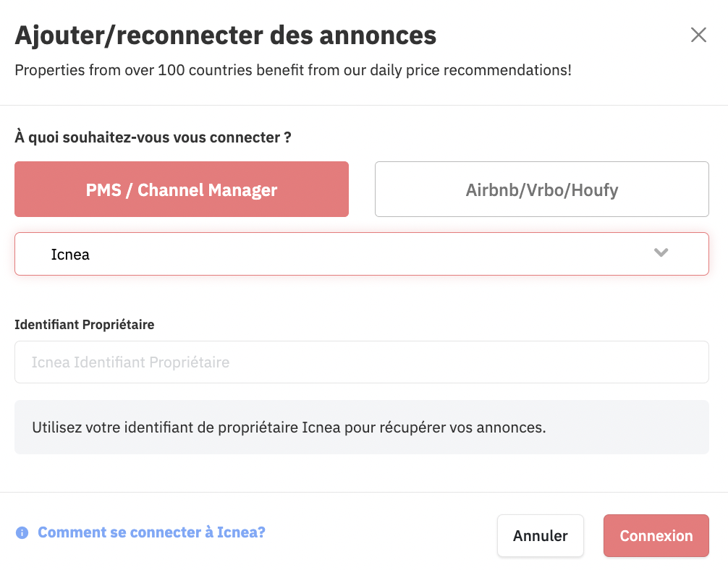Click the selected 'Icnea' value text
Viewport: 728px width, 570px height.
[70, 255]
